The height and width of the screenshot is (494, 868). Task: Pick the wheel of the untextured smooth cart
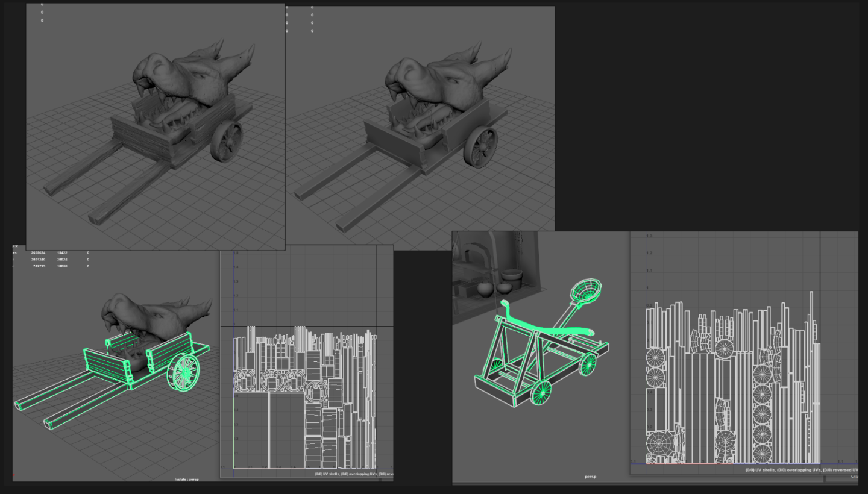tap(480, 146)
